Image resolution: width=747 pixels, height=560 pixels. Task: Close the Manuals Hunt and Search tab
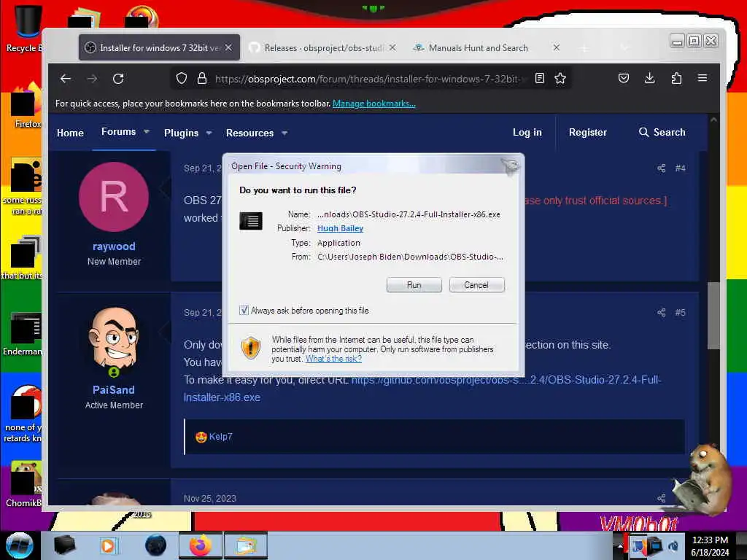click(x=556, y=47)
